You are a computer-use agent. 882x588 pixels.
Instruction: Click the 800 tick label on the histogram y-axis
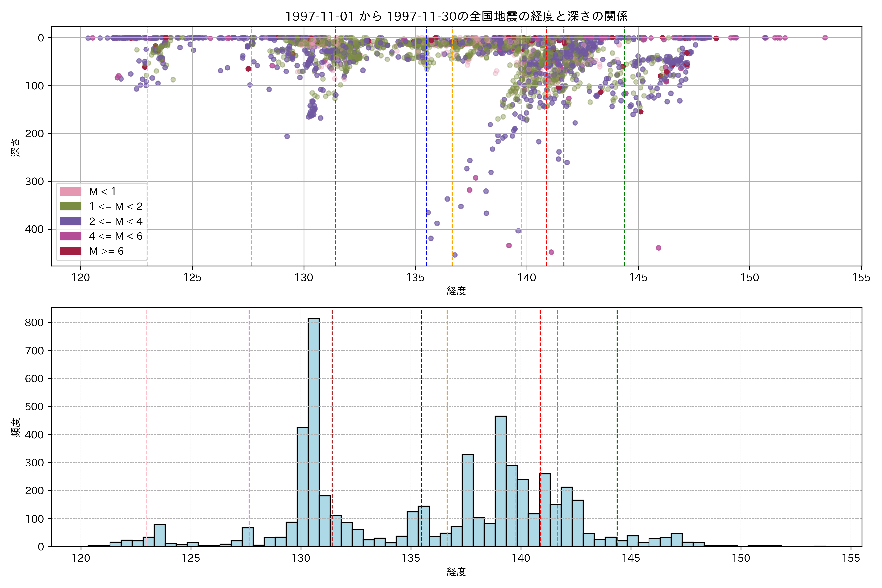click(x=34, y=322)
